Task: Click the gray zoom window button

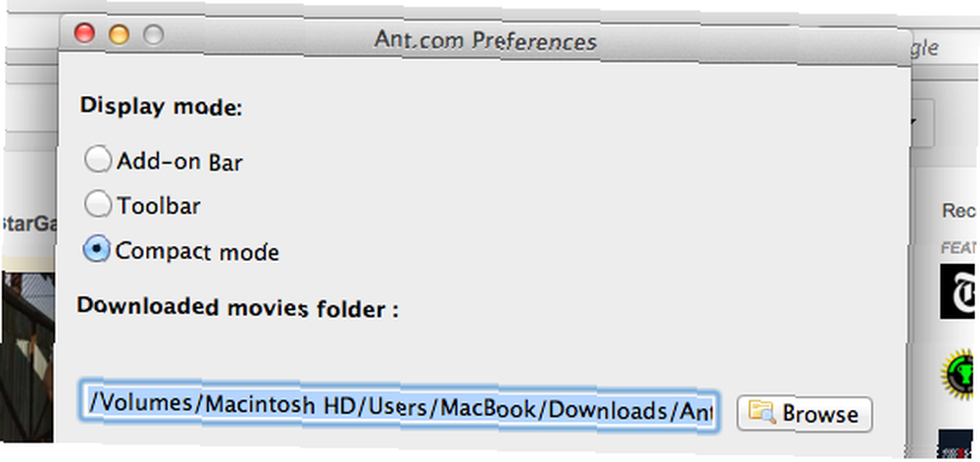Action: (x=153, y=34)
